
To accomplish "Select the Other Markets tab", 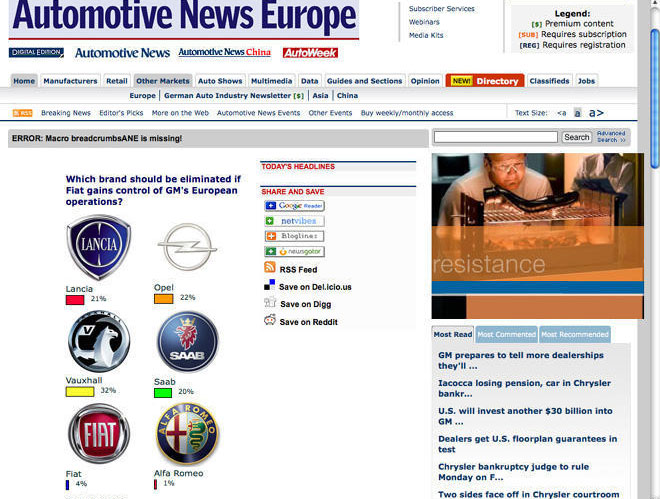I will click(x=163, y=81).
